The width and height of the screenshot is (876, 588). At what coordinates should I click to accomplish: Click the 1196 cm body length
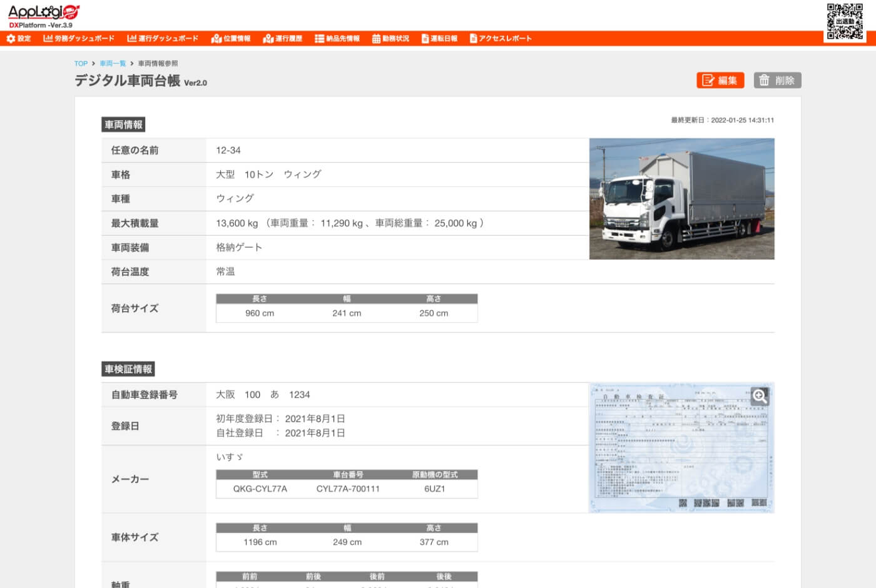click(260, 542)
